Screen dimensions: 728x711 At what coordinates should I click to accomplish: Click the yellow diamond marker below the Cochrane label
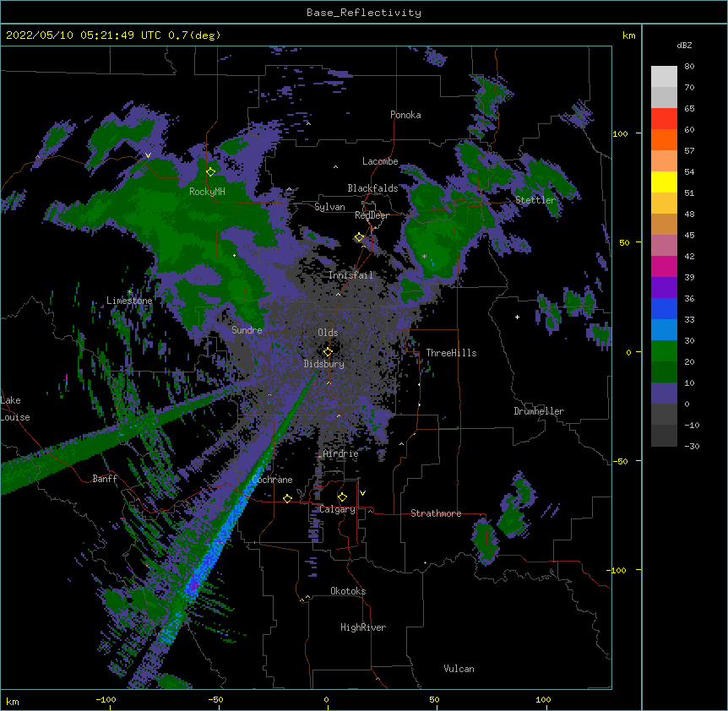tap(287, 498)
